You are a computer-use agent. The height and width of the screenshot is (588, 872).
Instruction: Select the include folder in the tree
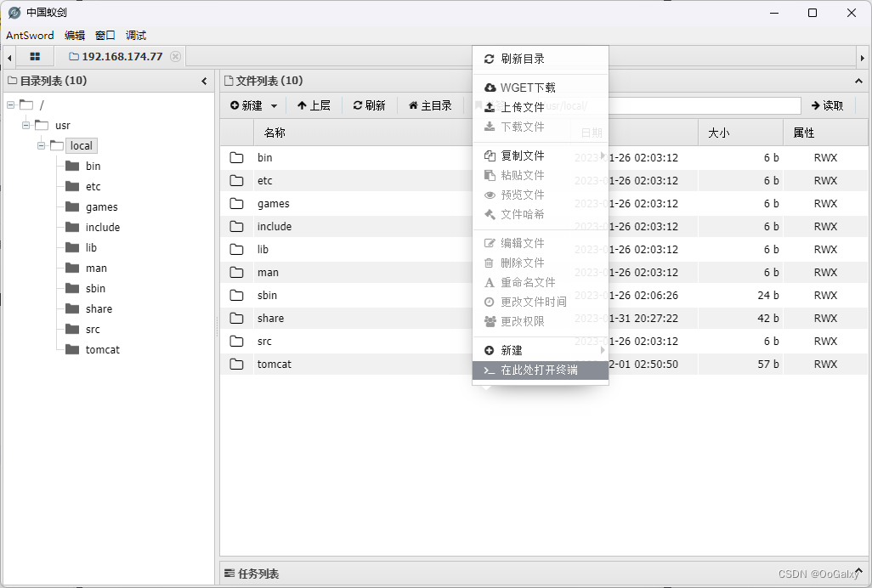(x=103, y=228)
